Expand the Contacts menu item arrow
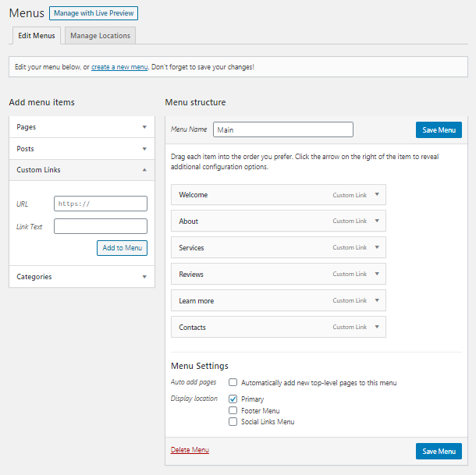476x475 pixels. point(377,327)
